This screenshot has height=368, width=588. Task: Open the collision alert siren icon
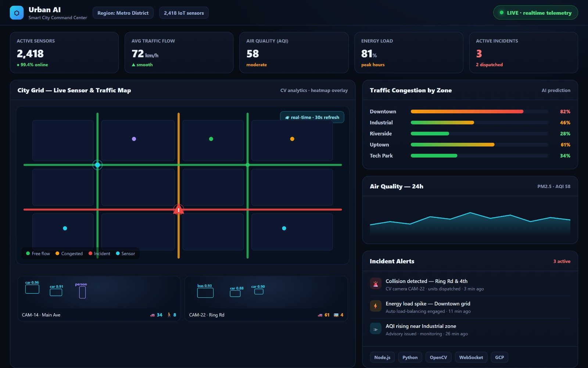[376, 284]
